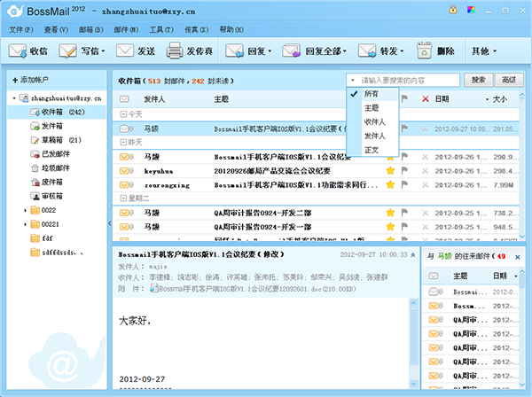Screen dimensions: 532x397
Task: Click the search text input field
Action: coord(409,81)
